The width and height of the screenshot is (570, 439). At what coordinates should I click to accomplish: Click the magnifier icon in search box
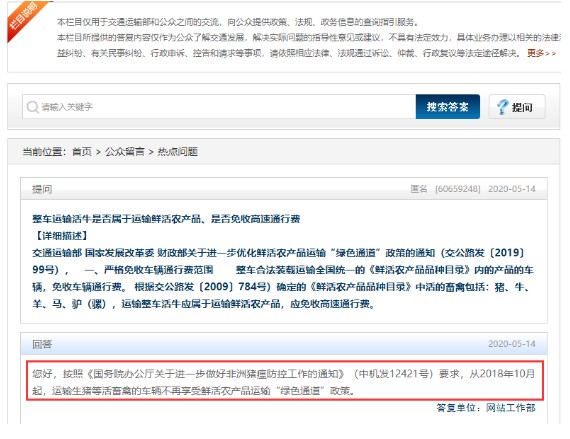[x=32, y=107]
